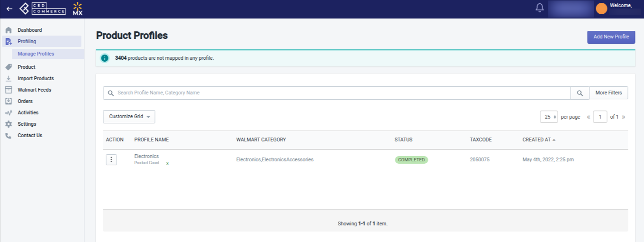Expand Customize Grid dropdown

tap(129, 117)
